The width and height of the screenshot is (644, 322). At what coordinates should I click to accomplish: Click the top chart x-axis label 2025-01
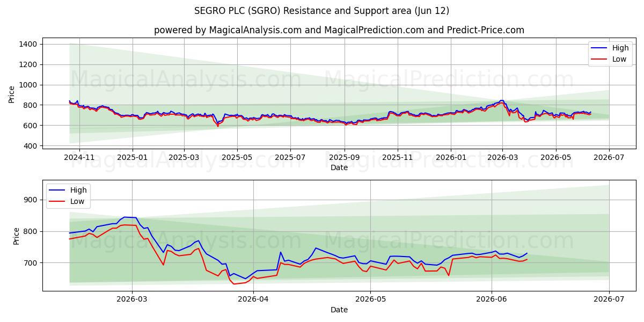(x=132, y=158)
